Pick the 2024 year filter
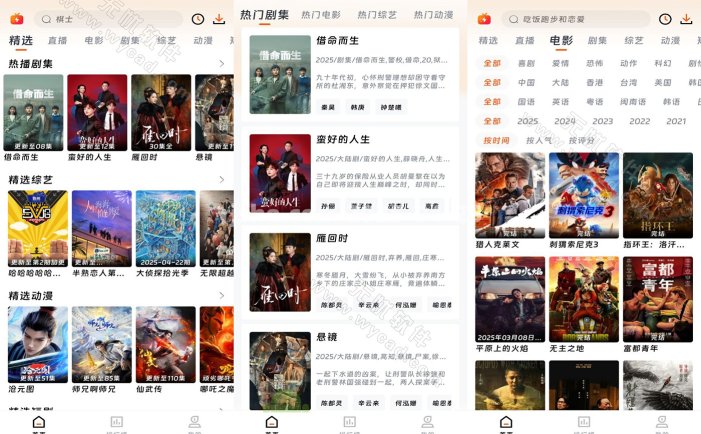This screenshot has height=434, width=701. (565, 121)
